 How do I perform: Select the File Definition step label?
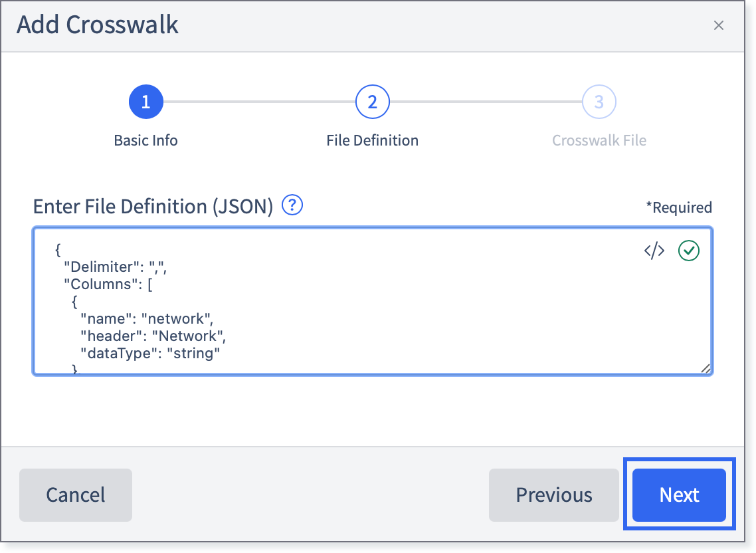(x=372, y=140)
